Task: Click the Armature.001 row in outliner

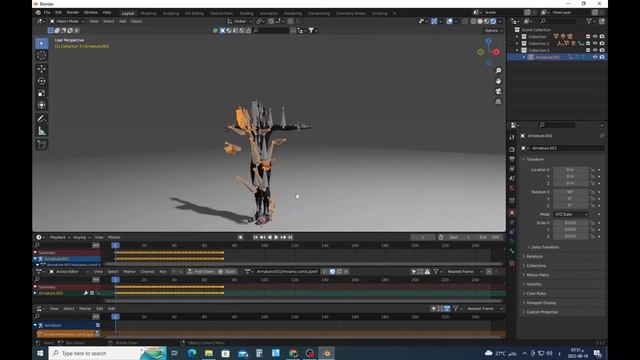Action: point(557,57)
